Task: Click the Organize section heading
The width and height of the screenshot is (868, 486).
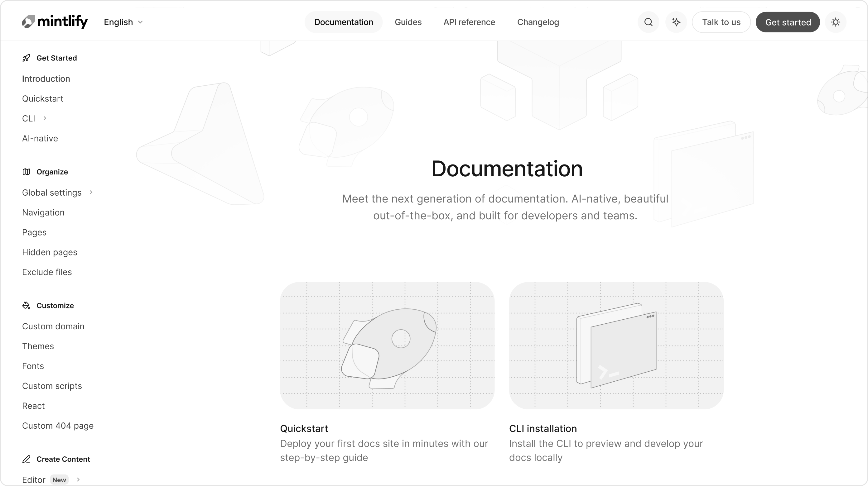Action: click(52, 172)
